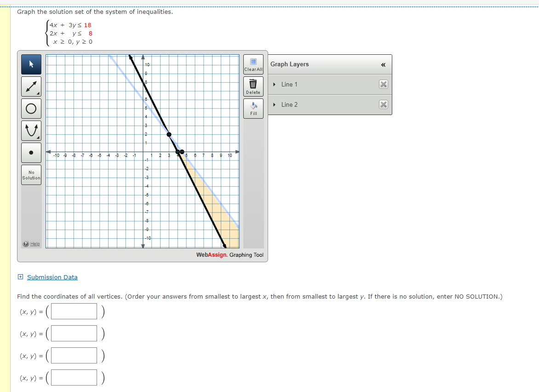The image size is (539, 392).
Task: Select the pointer selection tool
Action: click(31, 64)
